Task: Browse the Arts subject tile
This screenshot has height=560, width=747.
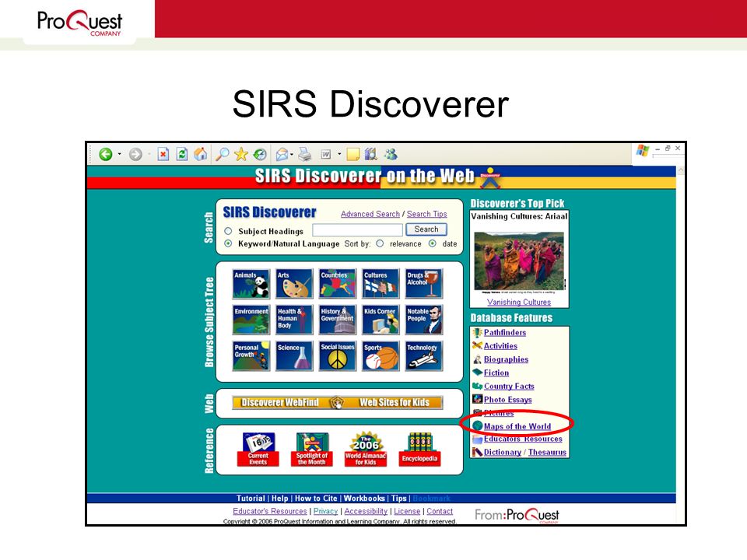Action: point(294,283)
